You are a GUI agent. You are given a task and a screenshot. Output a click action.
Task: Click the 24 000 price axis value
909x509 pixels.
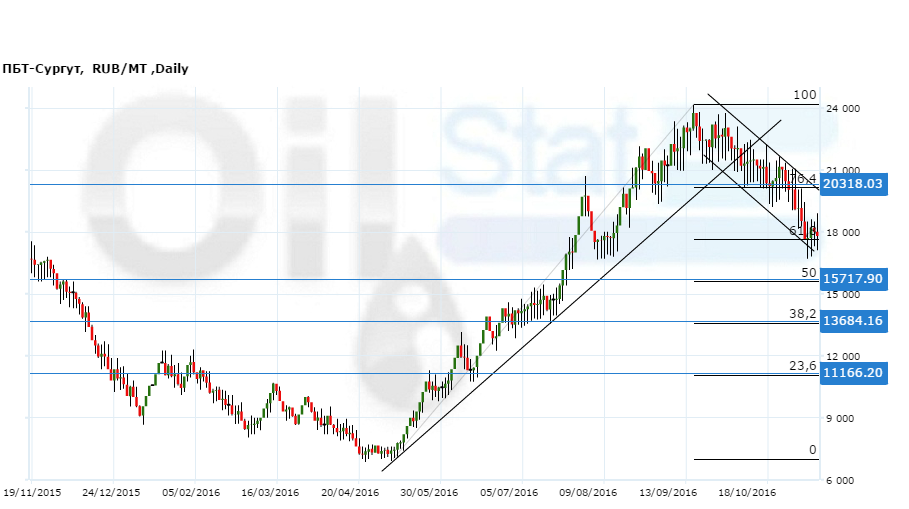[844, 110]
